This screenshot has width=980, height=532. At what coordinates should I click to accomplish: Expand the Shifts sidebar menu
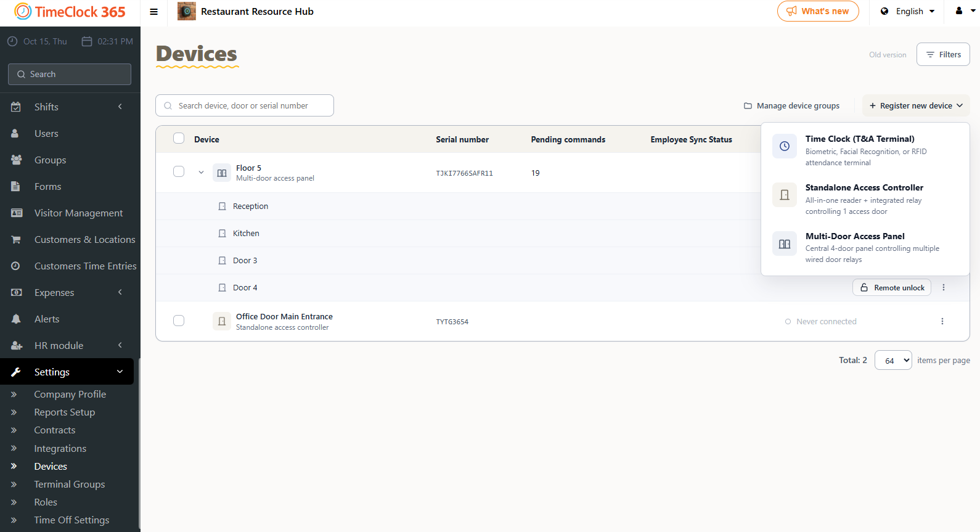coord(67,107)
